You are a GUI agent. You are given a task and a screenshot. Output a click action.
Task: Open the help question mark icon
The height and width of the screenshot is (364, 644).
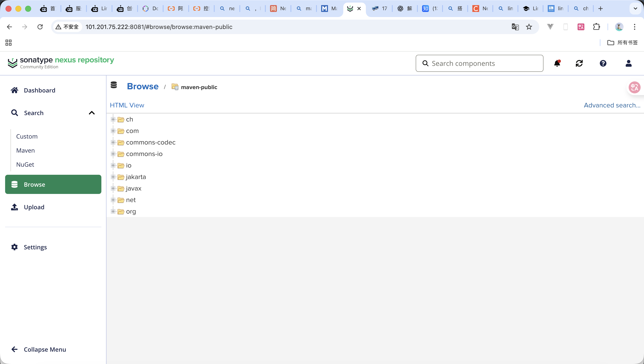pos(603,63)
